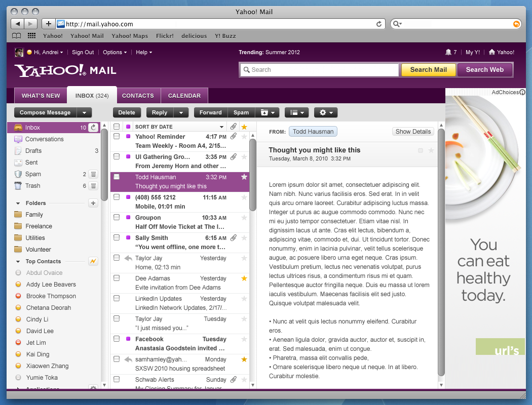The image size is (532, 405).
Task: Click the Inbox refresh icon
Action: point(93,128)
